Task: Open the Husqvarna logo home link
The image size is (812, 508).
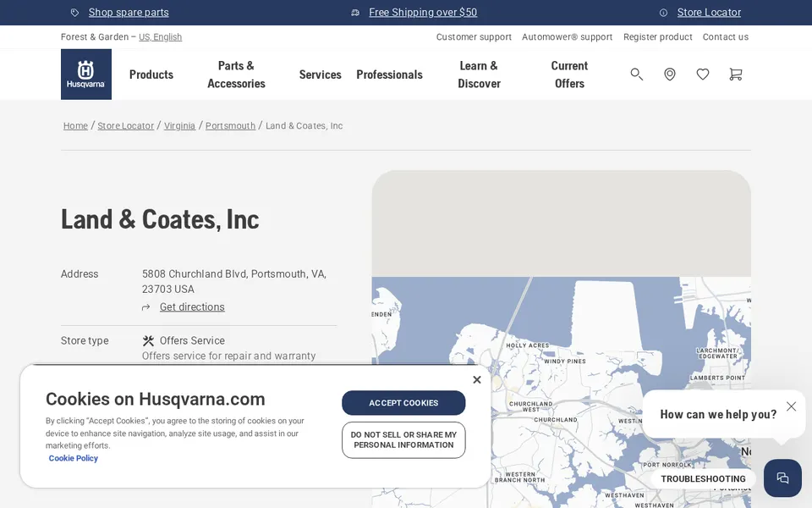Action: (86, 75)
